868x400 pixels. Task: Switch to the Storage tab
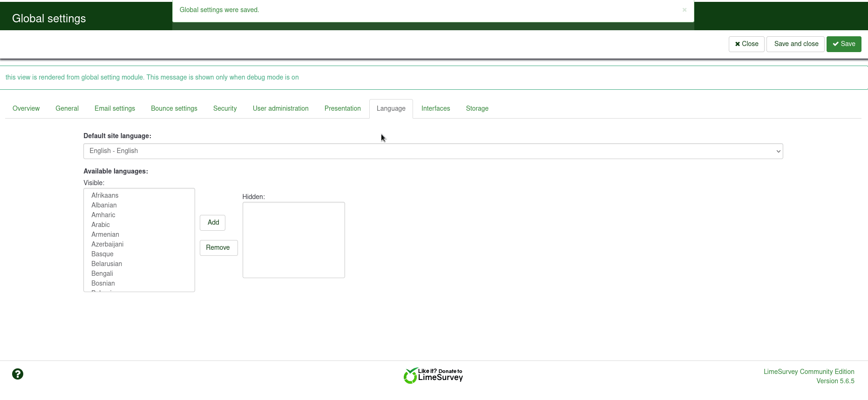point(477,108)
